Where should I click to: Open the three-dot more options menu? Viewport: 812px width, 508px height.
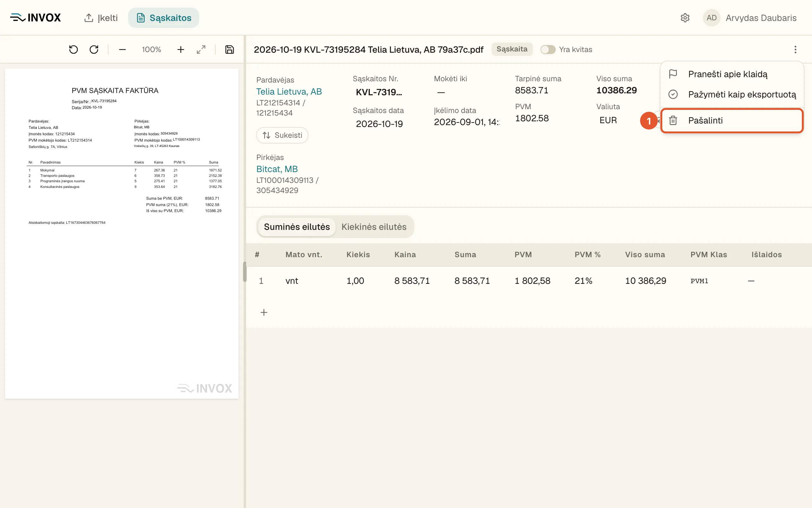(x=795, y=50)
